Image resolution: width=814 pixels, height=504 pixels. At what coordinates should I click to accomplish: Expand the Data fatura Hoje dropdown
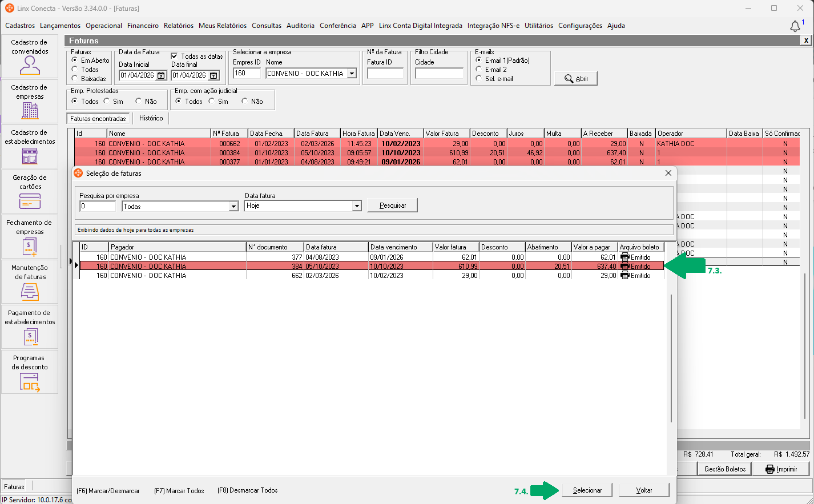point(357,206)
